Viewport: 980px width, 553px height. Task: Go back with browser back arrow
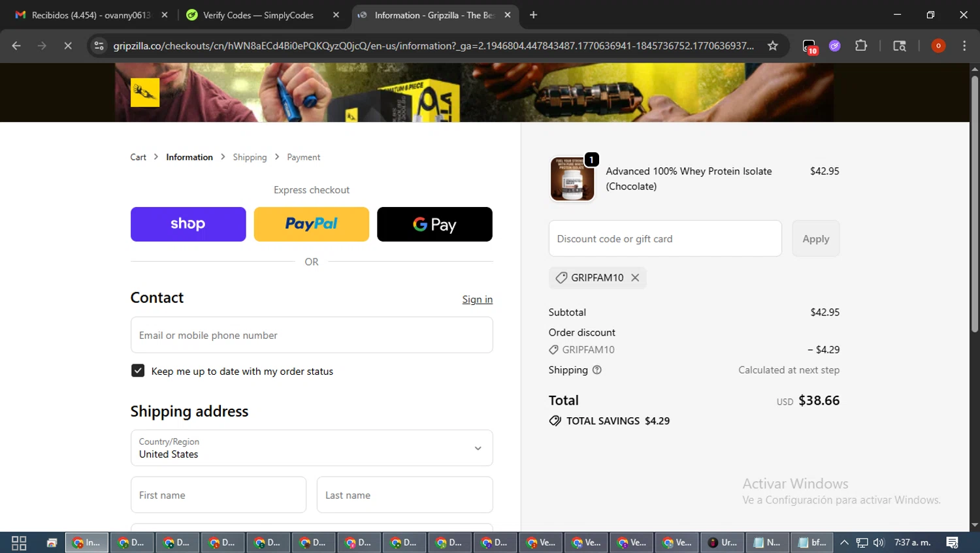pos(16,46)
